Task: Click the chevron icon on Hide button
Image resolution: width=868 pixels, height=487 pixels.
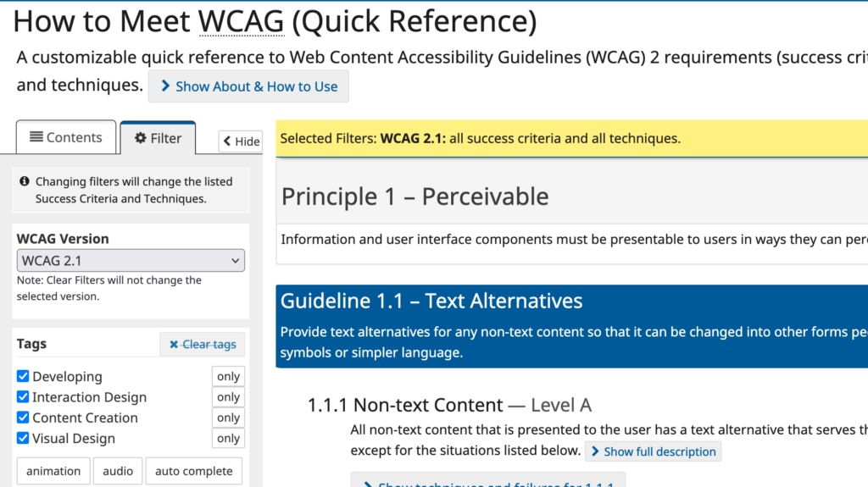Action: [x=227, y=141]
